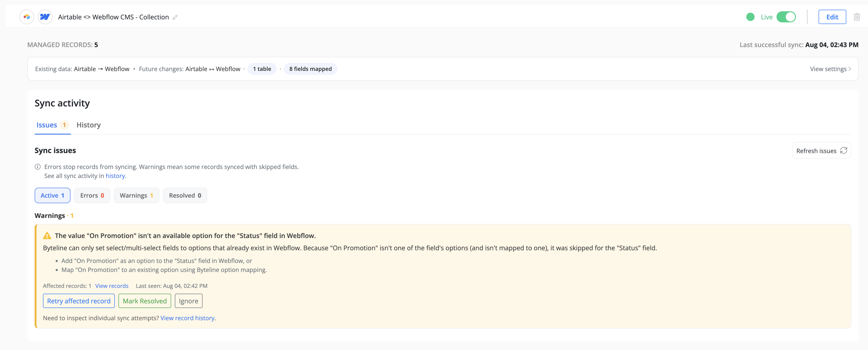868x350 pixels.
Task: Open the 8 fields mapped pill
Action: [x=310, y=69]
